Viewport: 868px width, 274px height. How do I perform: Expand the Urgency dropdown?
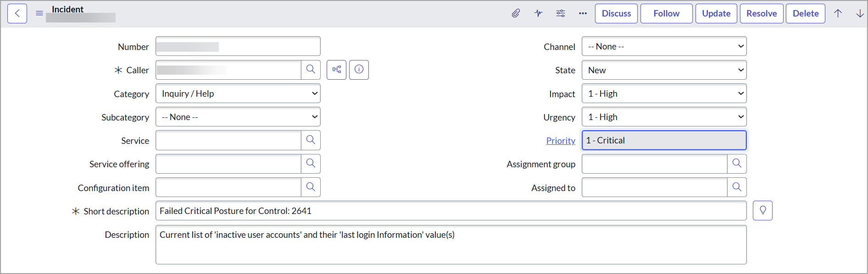[x=664, y=117]
